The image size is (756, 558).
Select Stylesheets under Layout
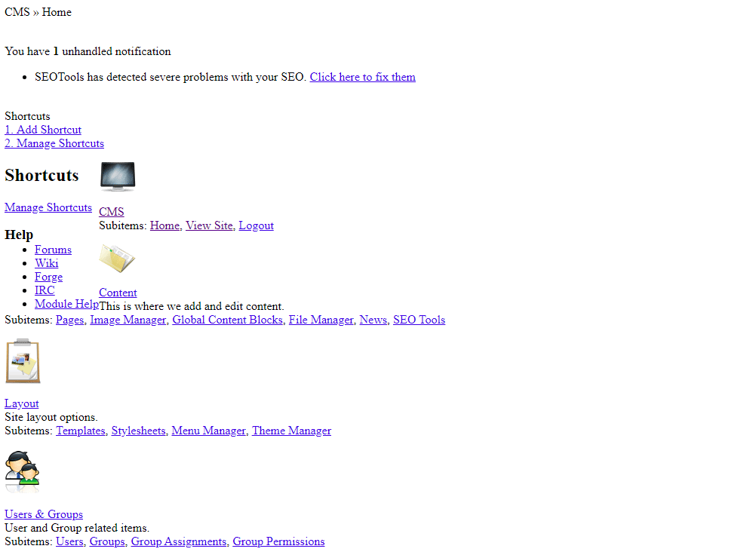[138, 431]
